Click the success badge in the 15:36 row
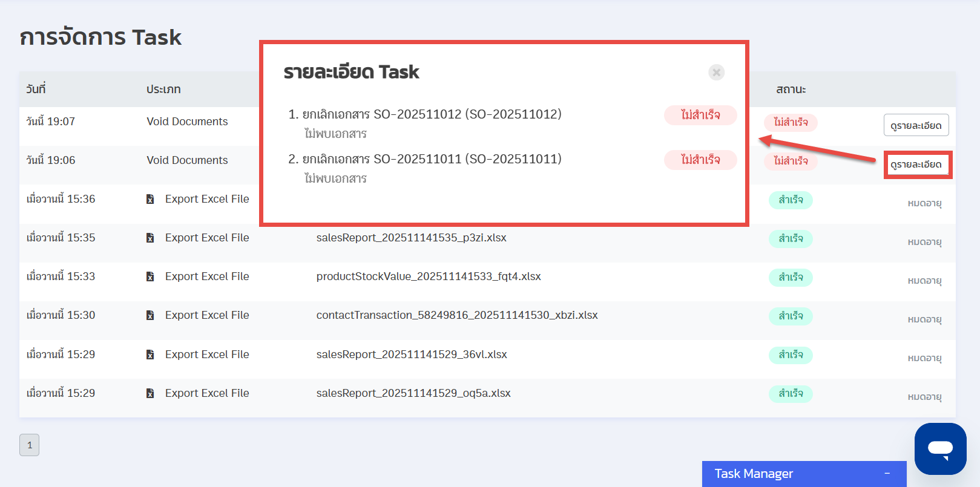980x487 pixels. (790, 200)
